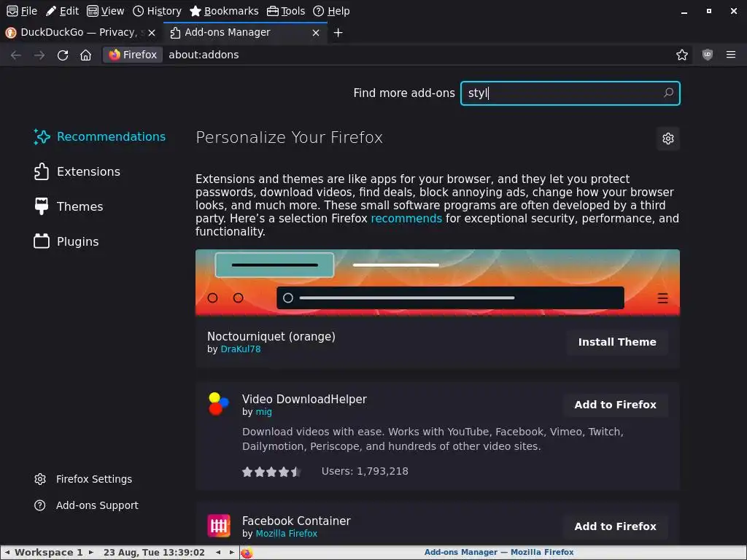
Task: Open the File menu
Action: (22, 11)
